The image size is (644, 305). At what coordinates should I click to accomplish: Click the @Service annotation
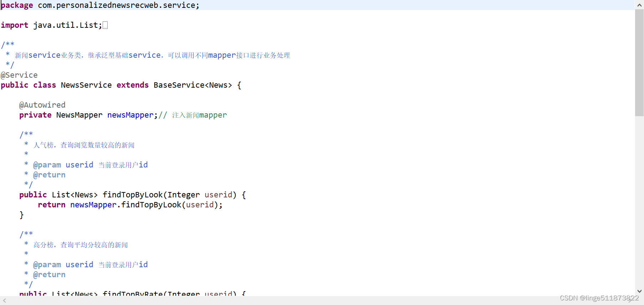pos(19,75)
